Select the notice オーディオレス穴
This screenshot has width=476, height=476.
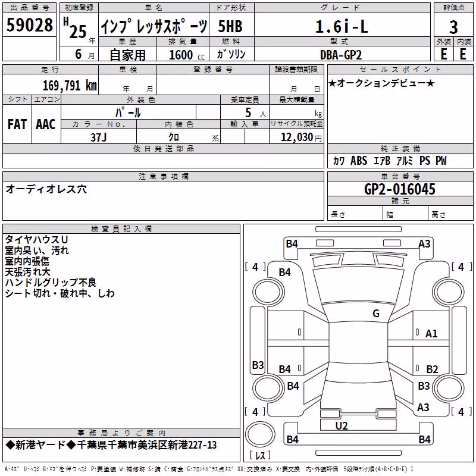(46, 189)
